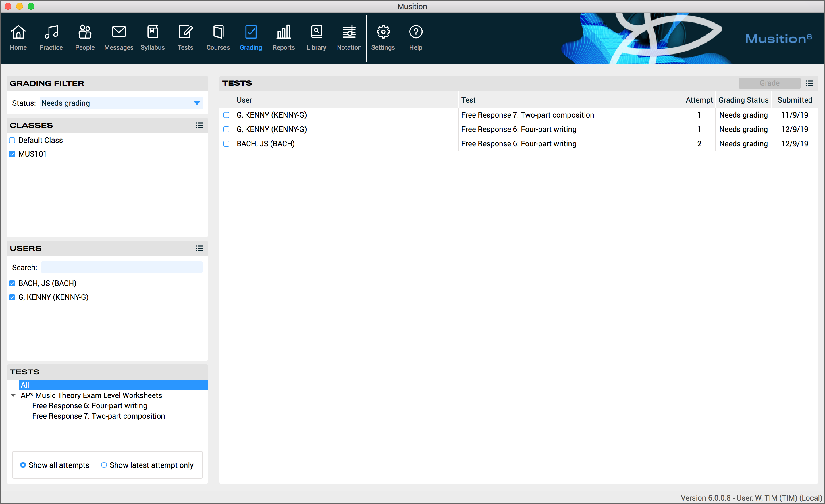This screenshot has height=504, width=825.
Task: Click the Grade button
Action: (x=769, y=83)
